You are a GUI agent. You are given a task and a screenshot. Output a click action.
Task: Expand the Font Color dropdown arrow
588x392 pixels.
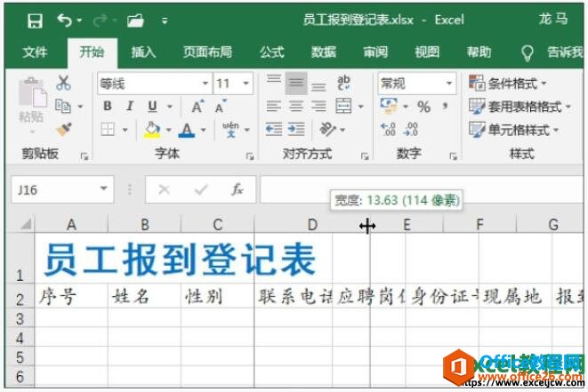[203, 130]
